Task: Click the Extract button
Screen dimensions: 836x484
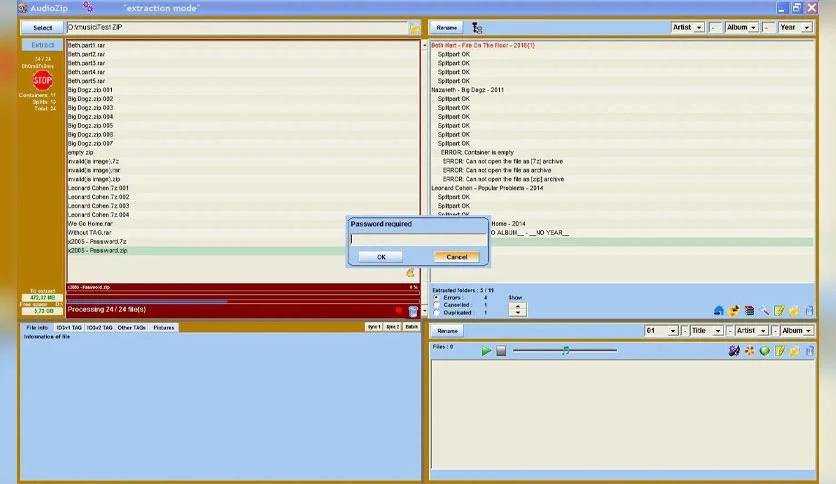Action: tap(42, 45)
